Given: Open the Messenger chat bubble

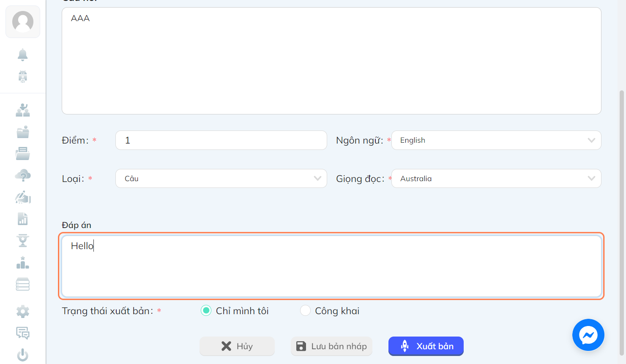Looking at the screenshot, I should click(588, 335).
